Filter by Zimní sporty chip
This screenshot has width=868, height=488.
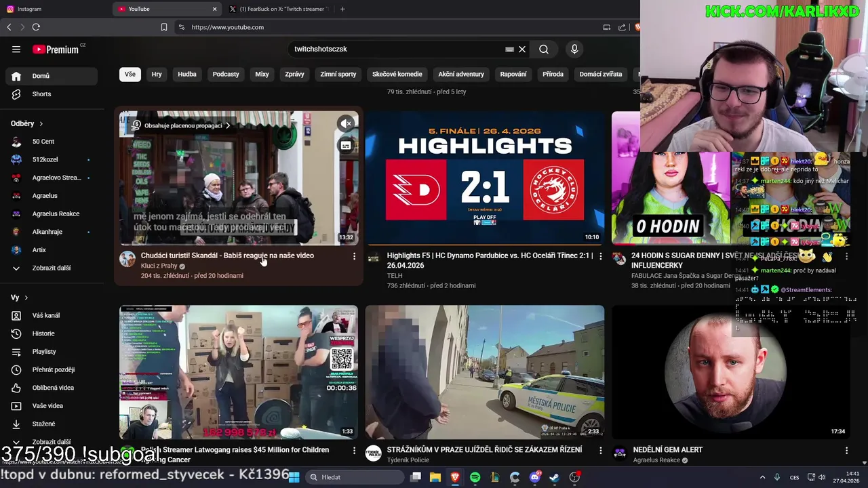tap(338, 74)
